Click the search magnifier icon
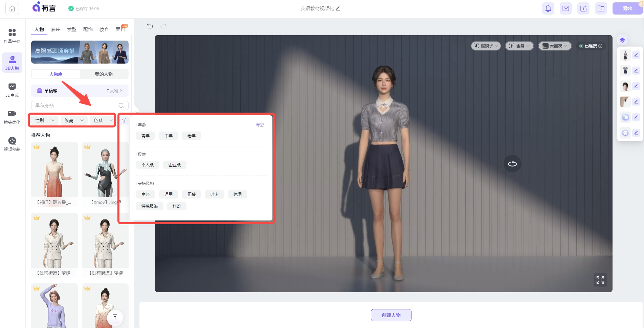 point(121,106)
